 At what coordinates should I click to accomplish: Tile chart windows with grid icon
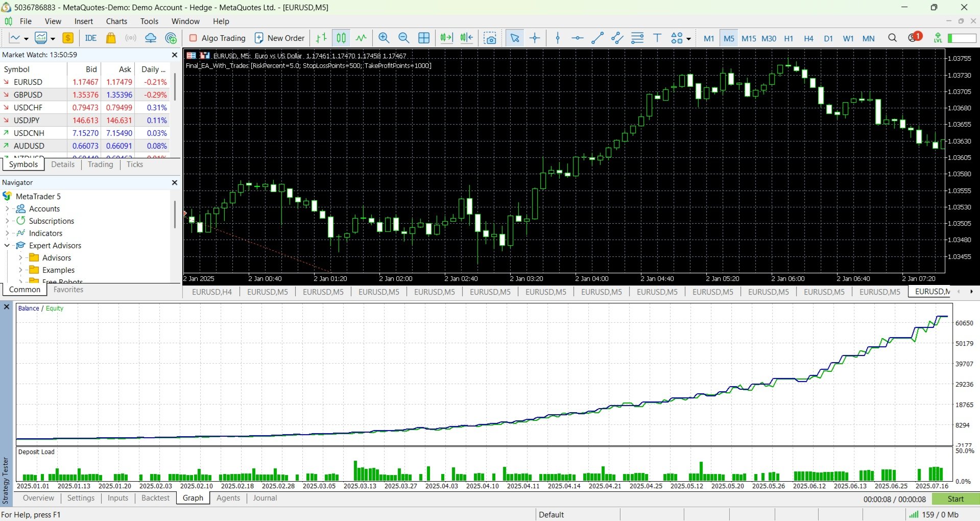[x=424, y=38]
